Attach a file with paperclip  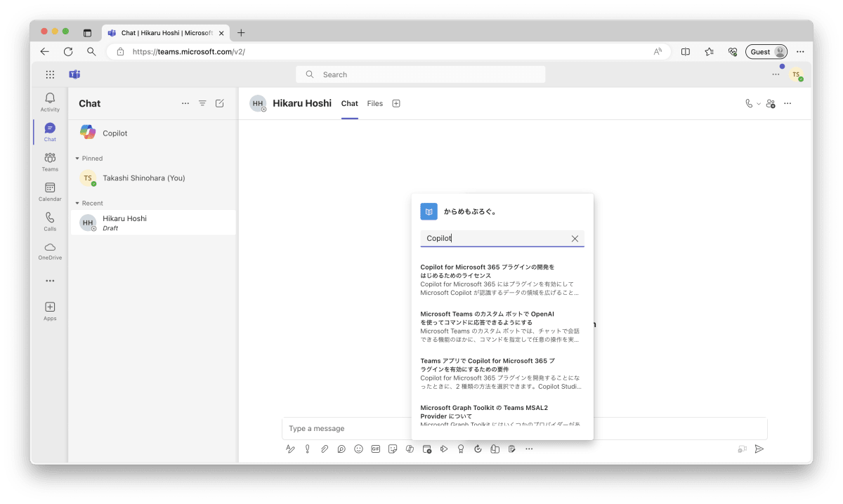(x=325, y=449)
